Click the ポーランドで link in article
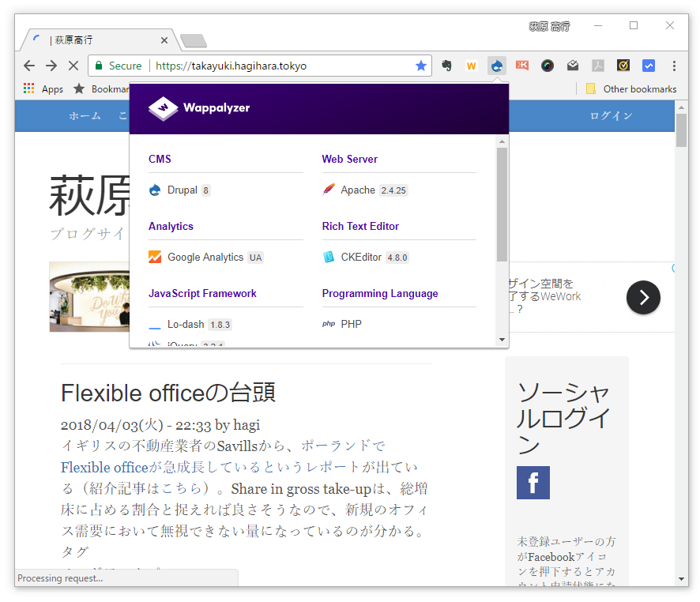Image resolution: width=700 pixels, height=602 pixels. [343, 446]
